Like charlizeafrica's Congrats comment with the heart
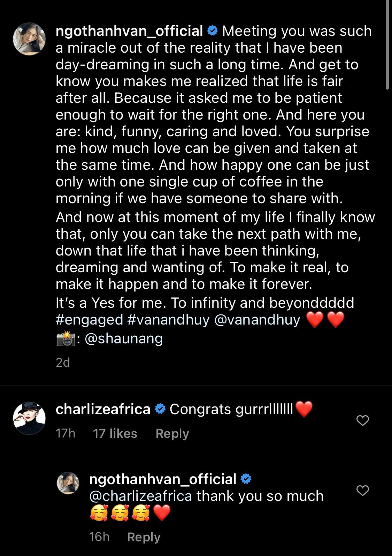This screenshot has height=556, width=392. pos(363,420)
